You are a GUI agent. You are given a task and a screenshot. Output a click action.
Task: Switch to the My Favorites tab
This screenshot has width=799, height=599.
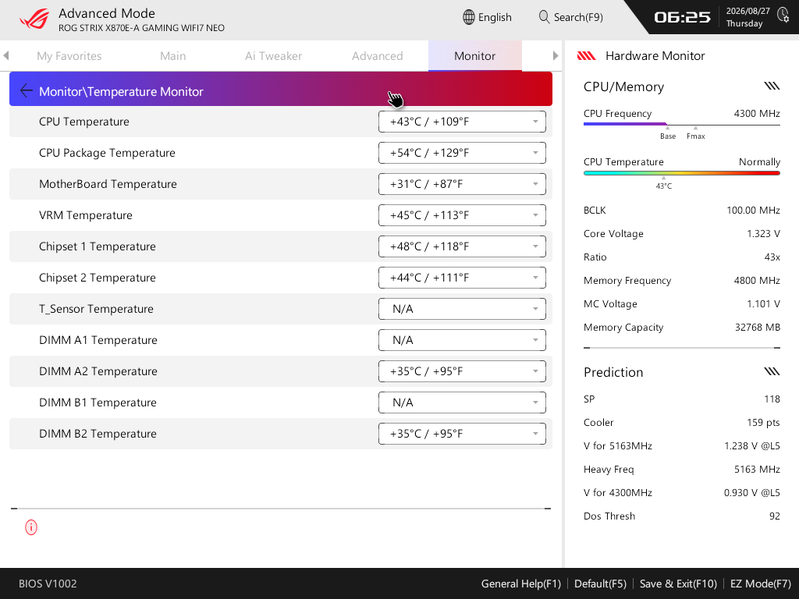[x=69, y=56]
